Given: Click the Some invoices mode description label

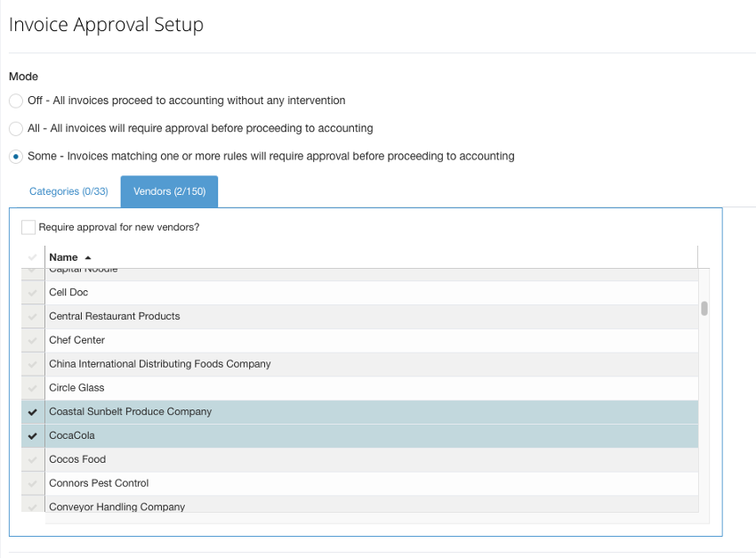Looking at the screenshot, I should click(x=271, y=157).
